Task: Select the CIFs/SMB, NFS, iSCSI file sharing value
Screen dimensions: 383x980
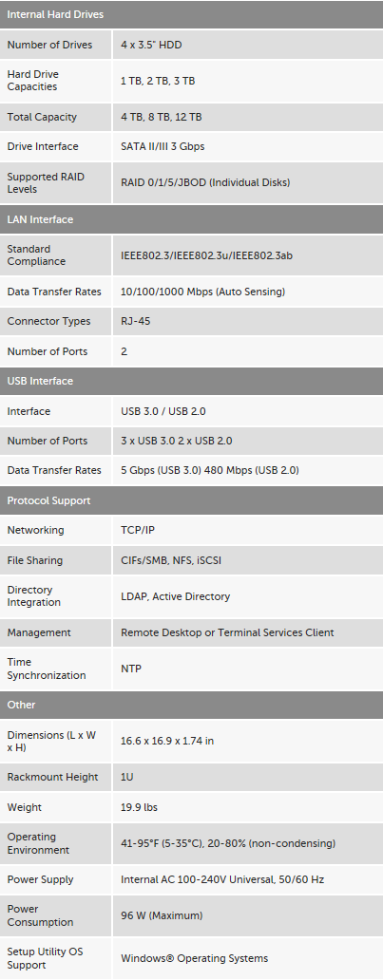Action: [x=171, y=560]
